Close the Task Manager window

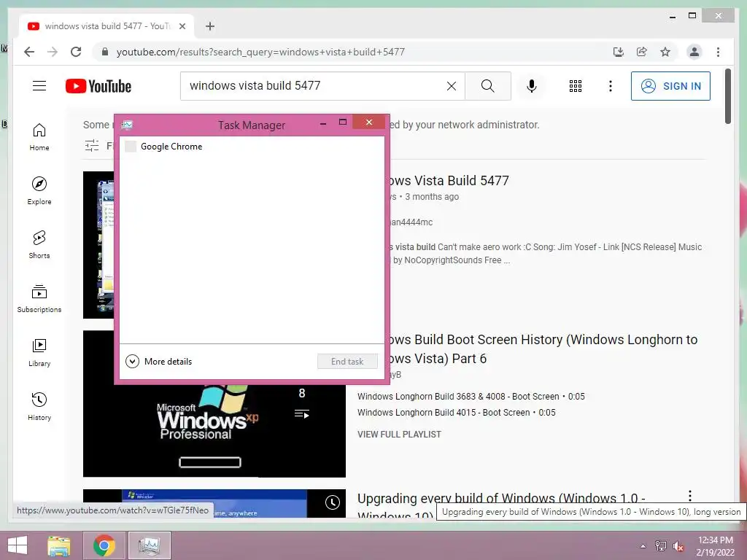(368, 122)
